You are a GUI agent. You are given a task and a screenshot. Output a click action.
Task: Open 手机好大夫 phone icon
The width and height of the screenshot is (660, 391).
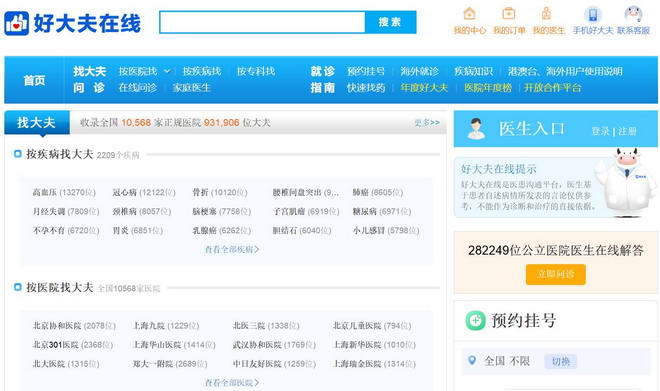[593, 14]
